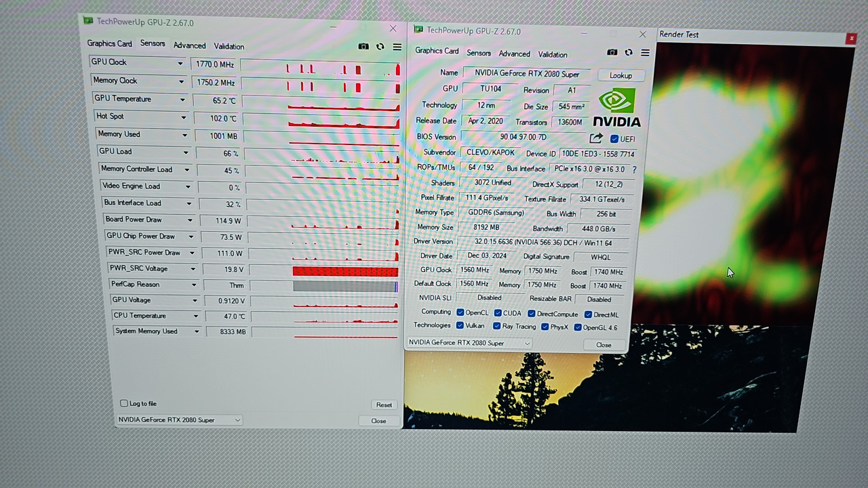This screenshot has width=868, height=488.
Task: Click the Lookup button
Action: (620, 75)
